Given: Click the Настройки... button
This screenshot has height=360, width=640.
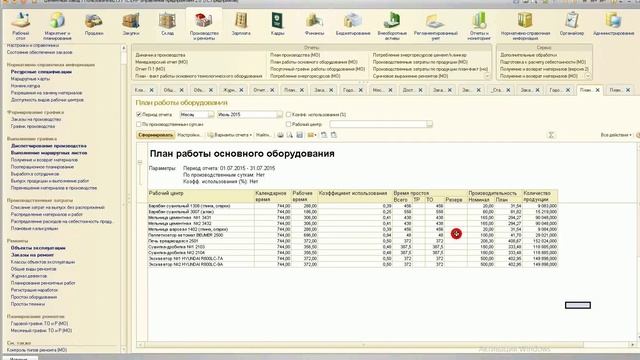Looking at the screenshot, I should pos(190,135).
